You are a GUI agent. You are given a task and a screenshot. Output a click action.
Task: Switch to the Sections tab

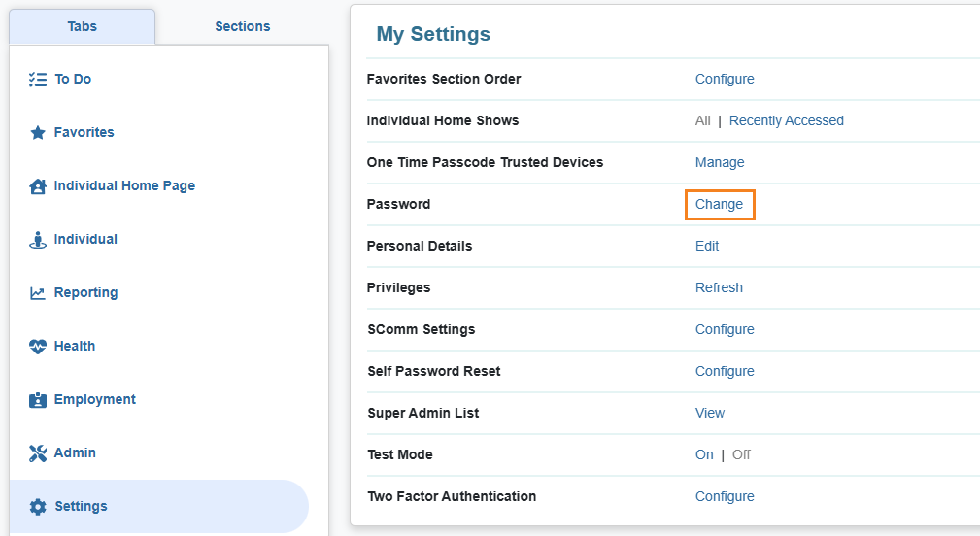click(x=243, y=26)
